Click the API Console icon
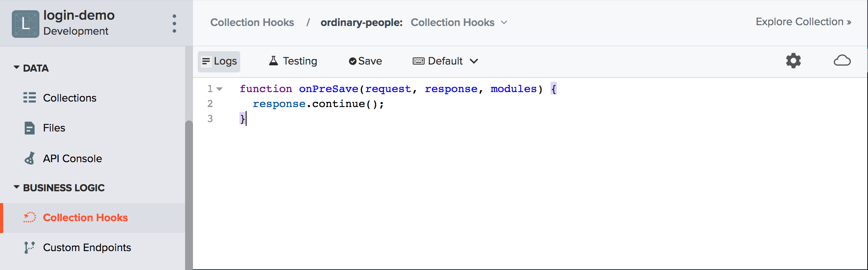The width and height of the screenshot is (868, 270). tap(30, 158)
